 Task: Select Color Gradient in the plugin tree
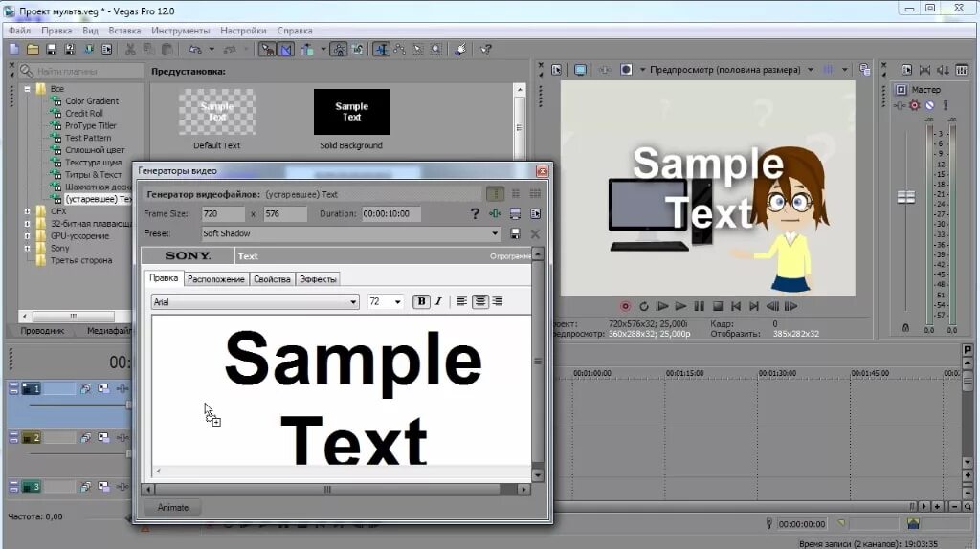point(91,101)
